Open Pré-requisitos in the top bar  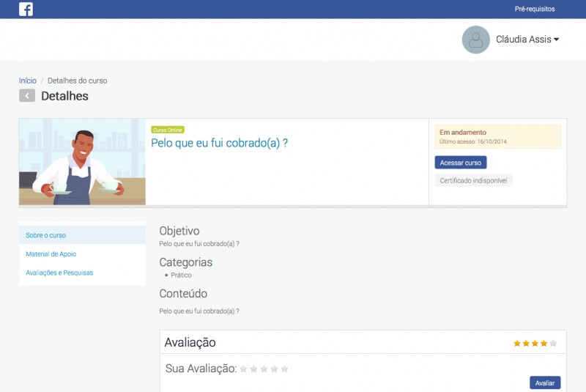[x=535, y=10]
